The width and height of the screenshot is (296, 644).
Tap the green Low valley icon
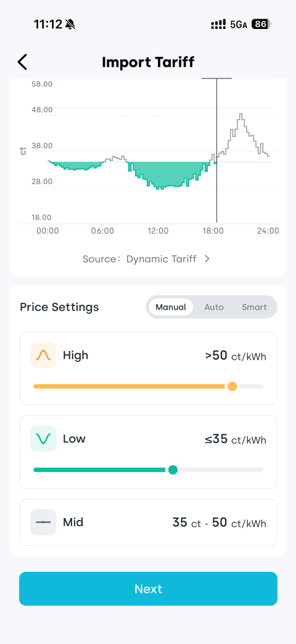click(x=43, y=439)
